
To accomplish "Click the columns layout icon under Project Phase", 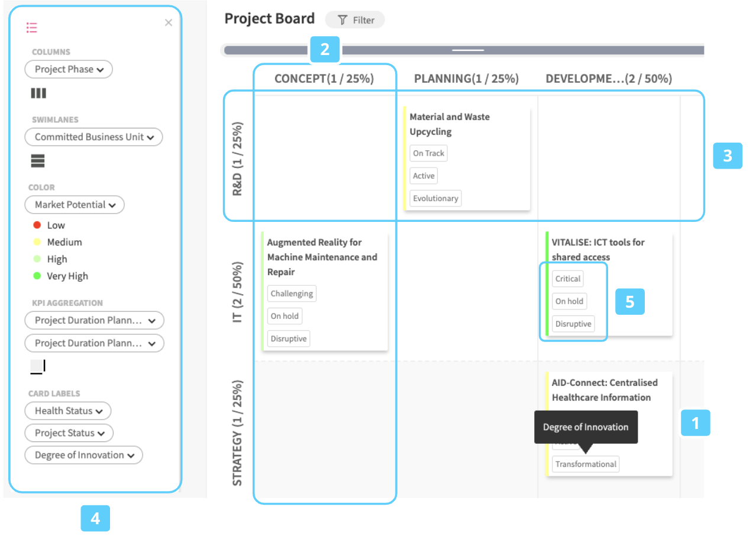I will pos(38,93).
